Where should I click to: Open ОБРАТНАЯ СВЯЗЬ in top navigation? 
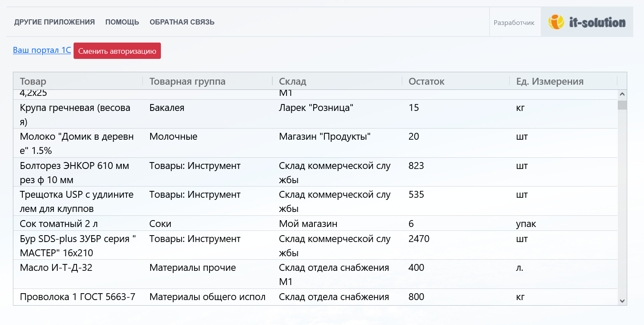pyautogui.click(x=182, y=22)
